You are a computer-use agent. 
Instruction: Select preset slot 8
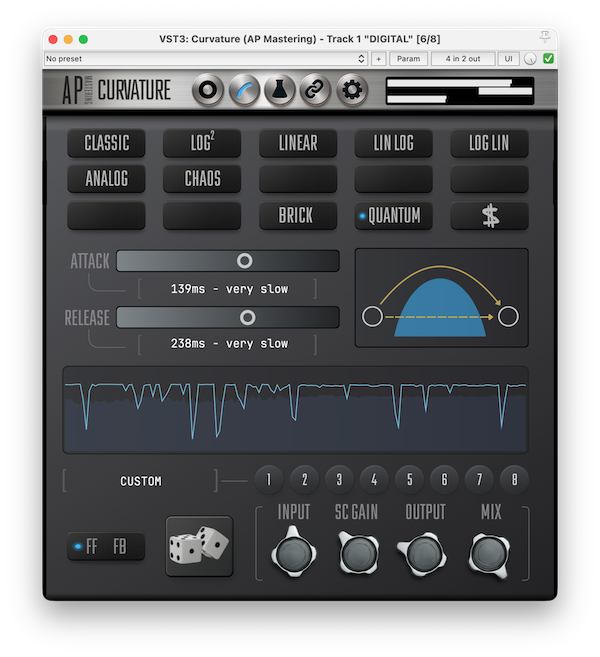514,479
